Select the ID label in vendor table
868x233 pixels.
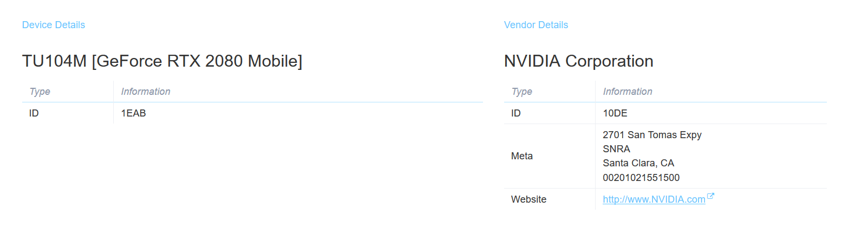click(516, 113)
